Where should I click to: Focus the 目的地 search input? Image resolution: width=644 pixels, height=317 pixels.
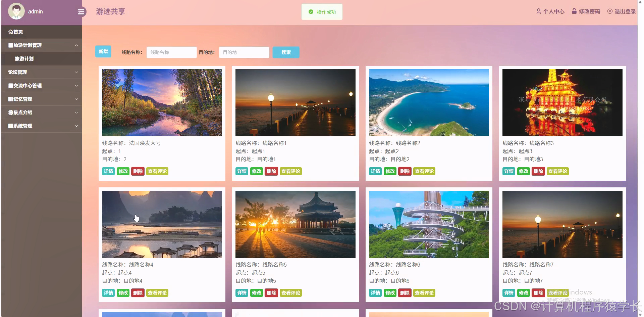[x=244, y=52]
